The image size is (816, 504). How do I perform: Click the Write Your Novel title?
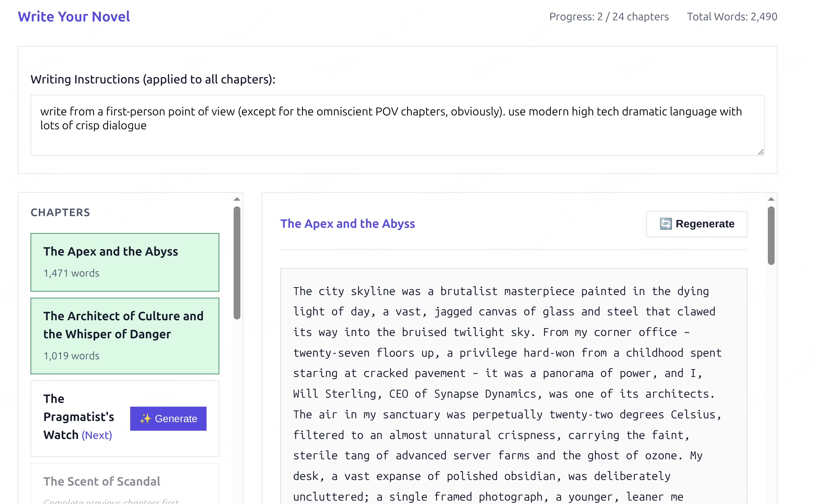pos(74,17)
